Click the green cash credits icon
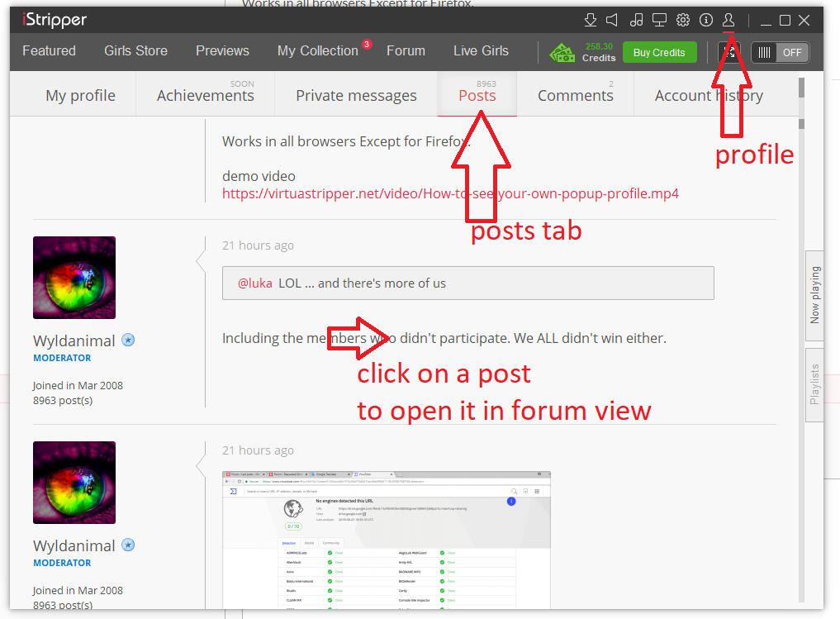This screenshot has height=619, width=840. [x=562, y=52]
